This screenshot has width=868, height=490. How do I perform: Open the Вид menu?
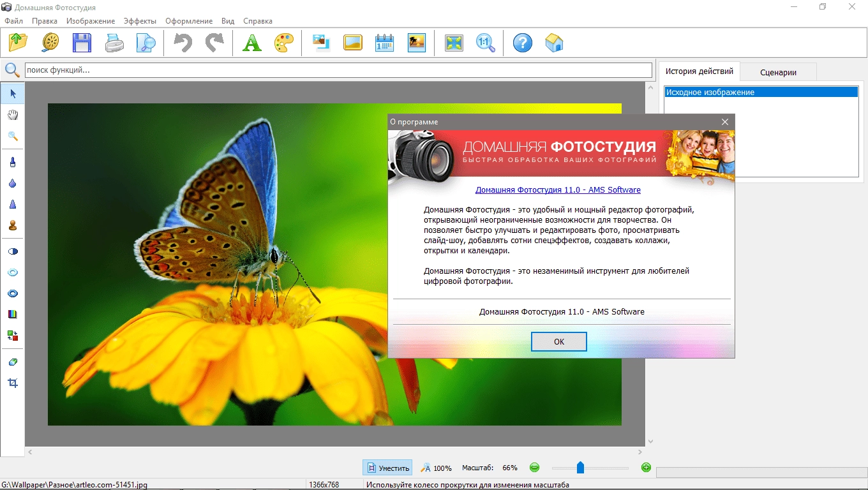click(x=228, y=21)
